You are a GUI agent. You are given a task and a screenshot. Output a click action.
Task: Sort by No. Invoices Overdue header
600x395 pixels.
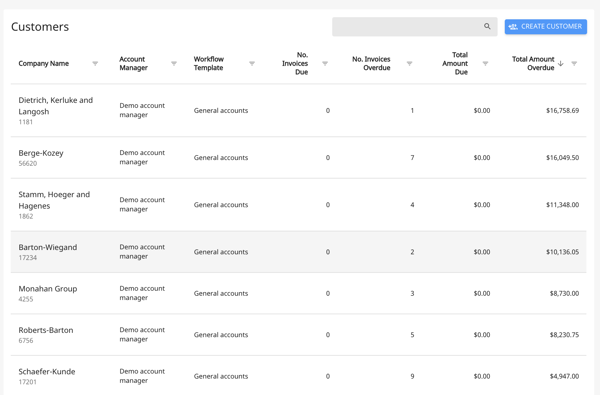tap(371, 64)
